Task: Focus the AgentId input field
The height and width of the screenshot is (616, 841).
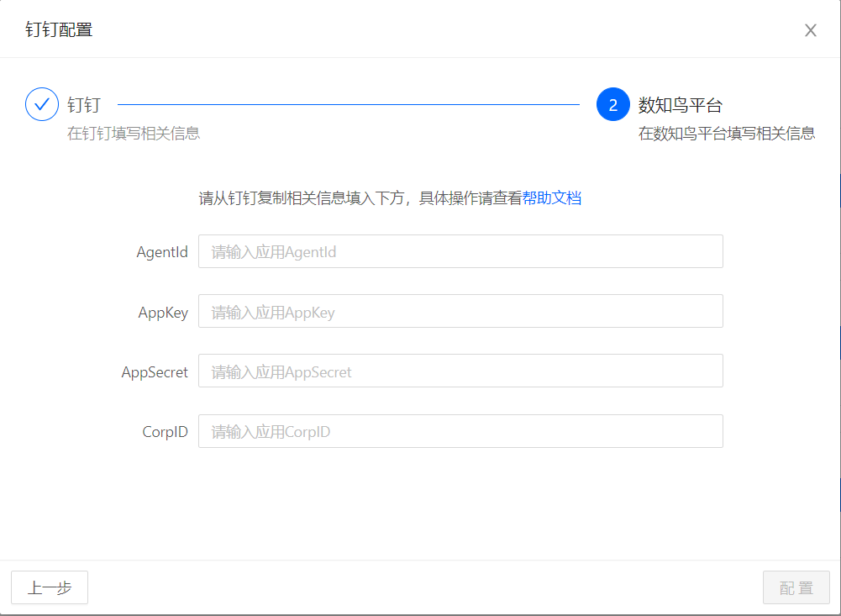Action: 460,251
